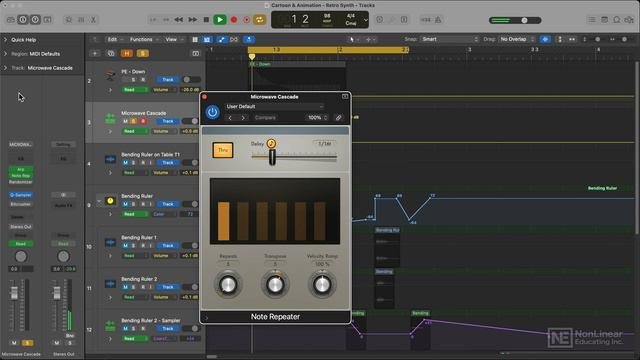Expand the Track Microwave Cascade inspector section
This screenshot has height=360, width=640.
(x=5, y=68)
